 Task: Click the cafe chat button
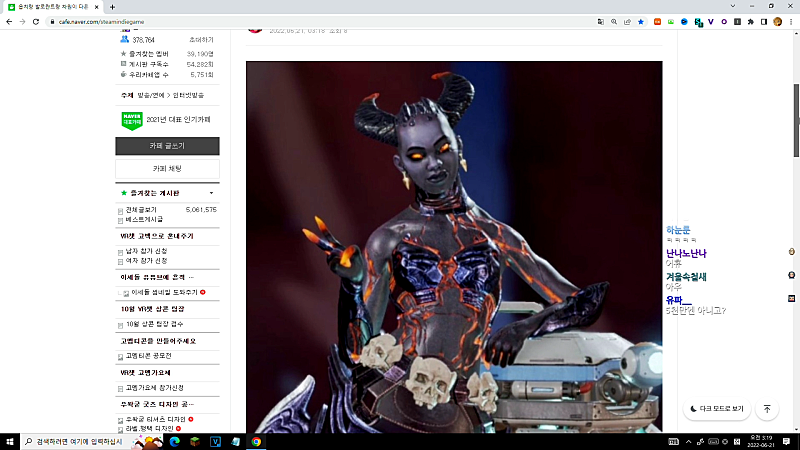click(x=167, y=169)
